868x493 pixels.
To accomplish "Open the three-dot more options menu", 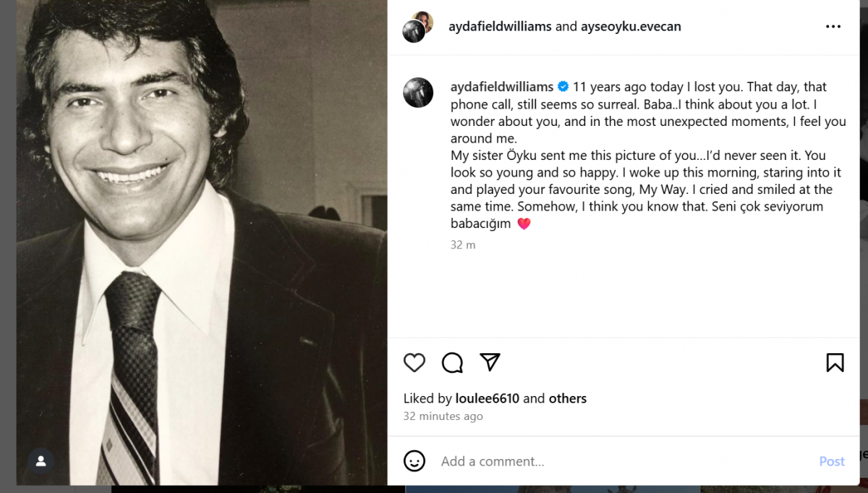I will (833, 27).
